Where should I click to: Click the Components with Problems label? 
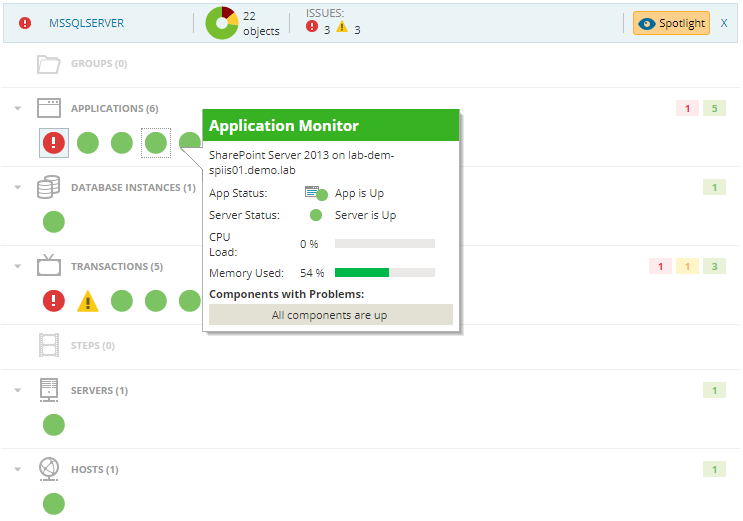(x=287, y=294)
